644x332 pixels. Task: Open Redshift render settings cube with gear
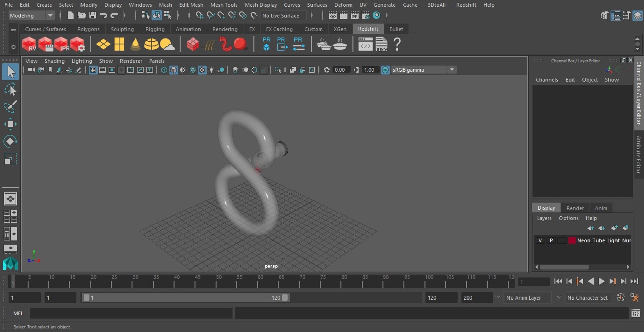pyautogui.click(x=77, y=44)
